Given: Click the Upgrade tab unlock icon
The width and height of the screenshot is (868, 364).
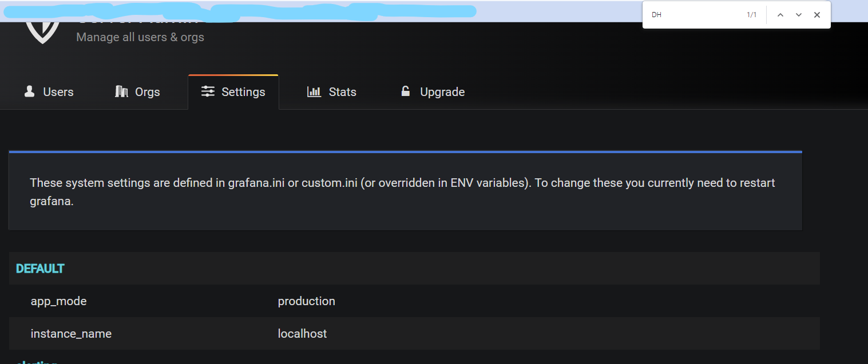Looking at the screenshot, I should click(x=406, y=91).
